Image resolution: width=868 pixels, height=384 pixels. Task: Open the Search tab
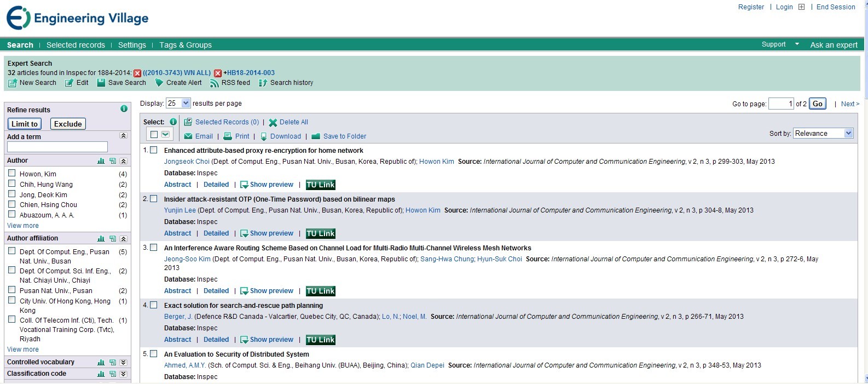click(20, 45)
